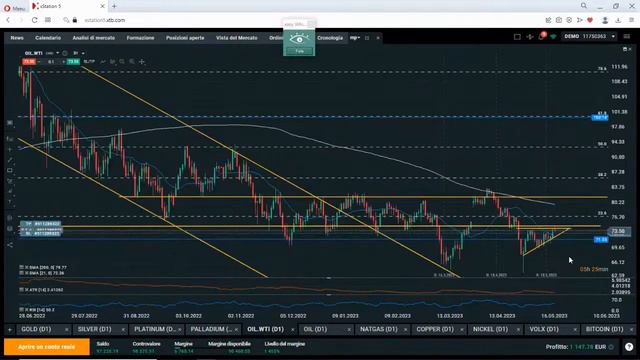Switch to PLATINUM chart tab
Image resolution: width=640 pixels, height=360 pixels.
point(155,329)
